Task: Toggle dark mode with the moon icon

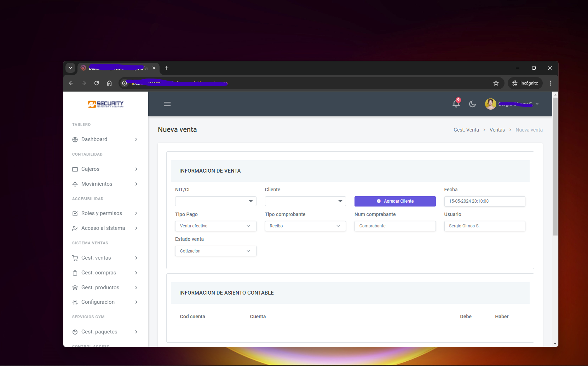Action: 472,104
